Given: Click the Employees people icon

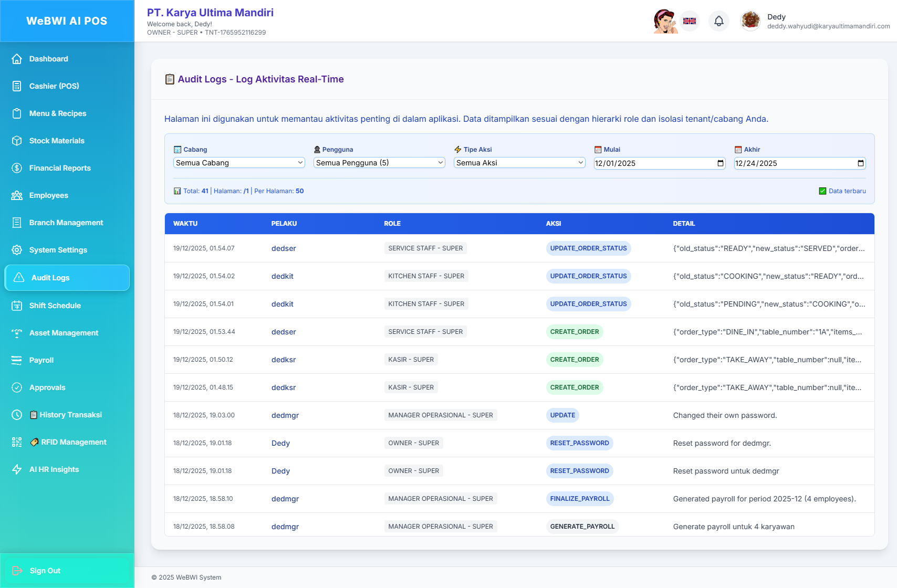Looking at the screenshot, I should 17,195.
